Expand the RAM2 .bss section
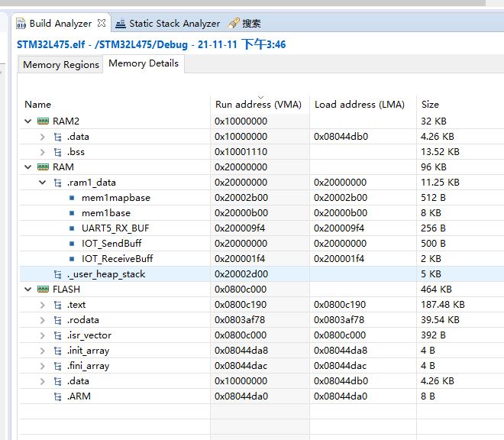 click(43, 152)
